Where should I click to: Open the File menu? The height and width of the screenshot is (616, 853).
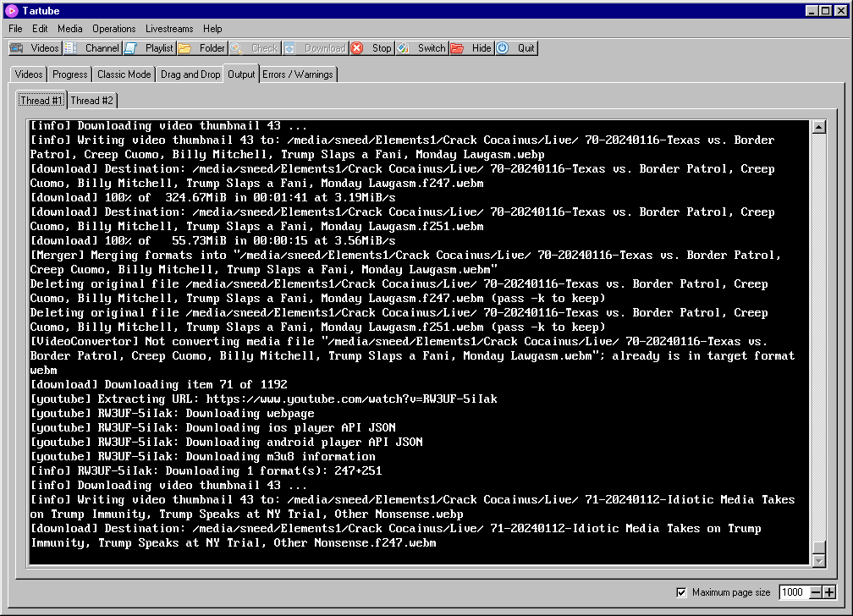(x=15, y=29)
